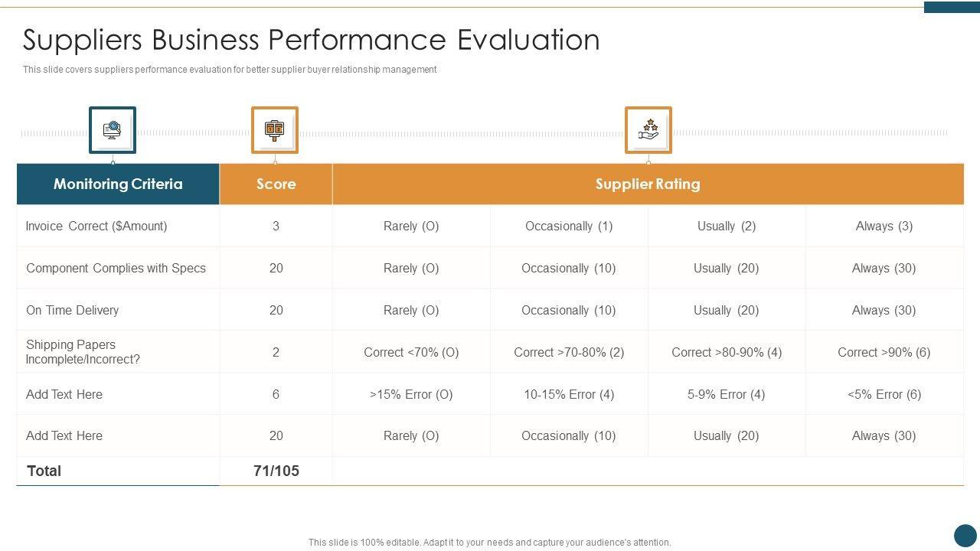Select the <5% Error (6) cell
This screenshot has width=980, height=551.
point(884,394)
